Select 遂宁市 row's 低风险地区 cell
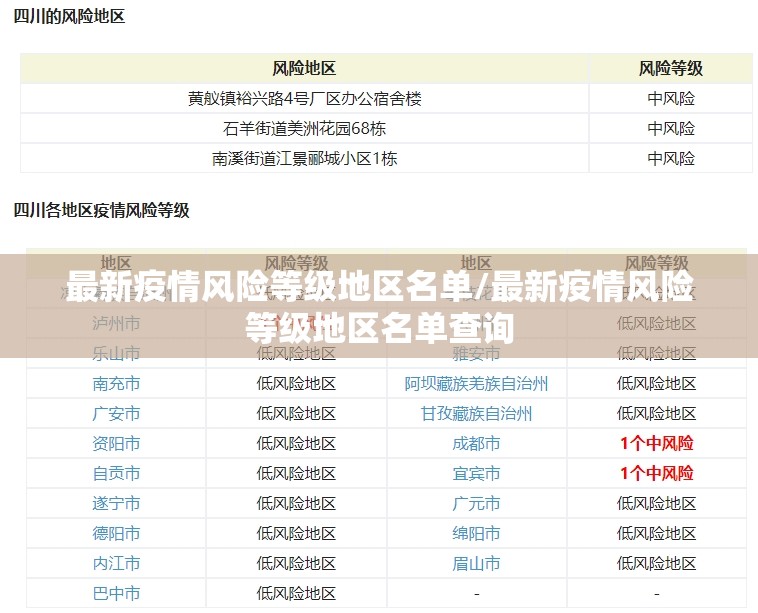The image size is (758, 613). coord(296,503)
